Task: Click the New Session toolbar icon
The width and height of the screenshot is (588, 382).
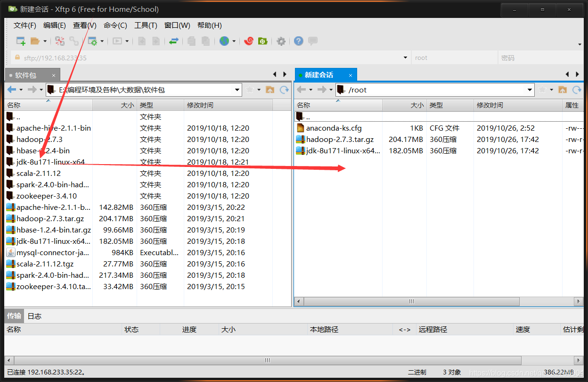Action: pos(21,41)
